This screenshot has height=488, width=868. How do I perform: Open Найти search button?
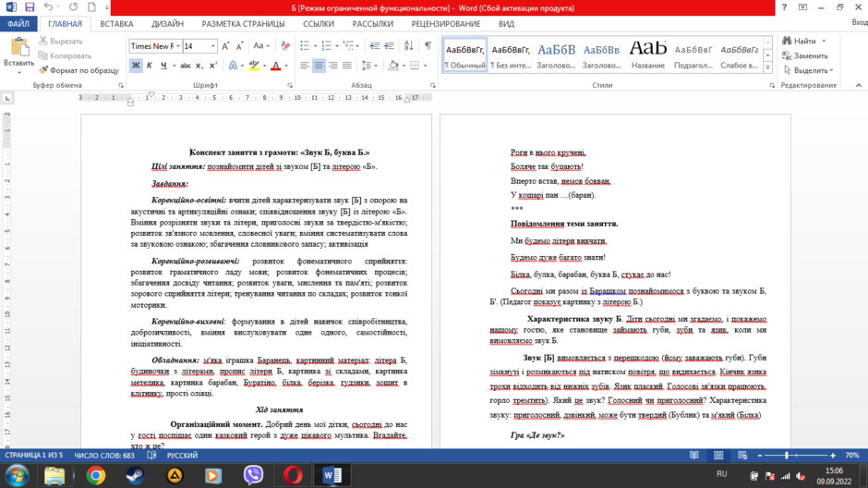tap(800, 41)
